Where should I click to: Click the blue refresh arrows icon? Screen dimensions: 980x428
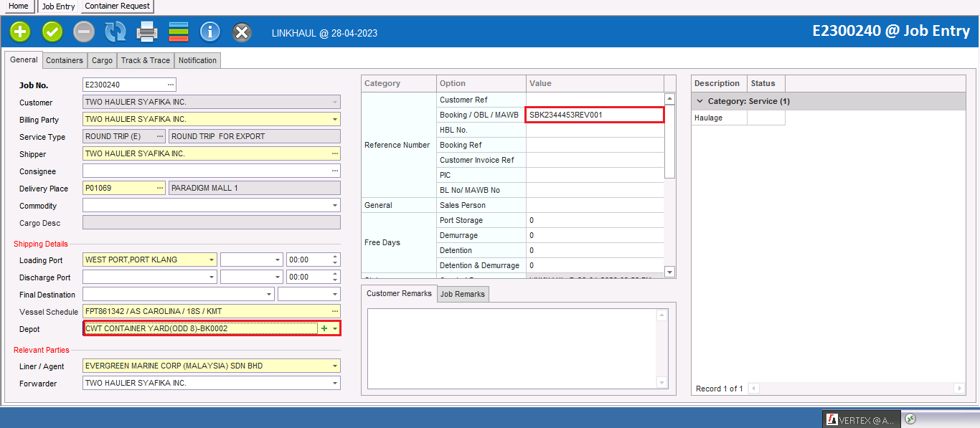click(x=116, y=32)
